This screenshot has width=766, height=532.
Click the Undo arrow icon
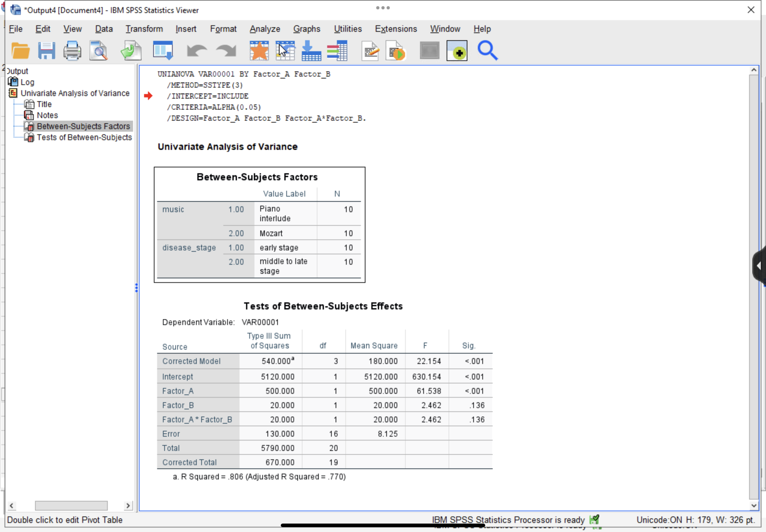[197, 51]
